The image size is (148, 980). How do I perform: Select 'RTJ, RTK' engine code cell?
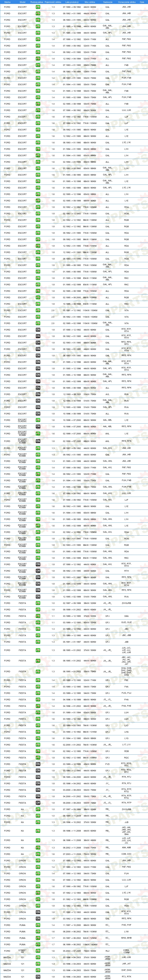tap(126, 977)
